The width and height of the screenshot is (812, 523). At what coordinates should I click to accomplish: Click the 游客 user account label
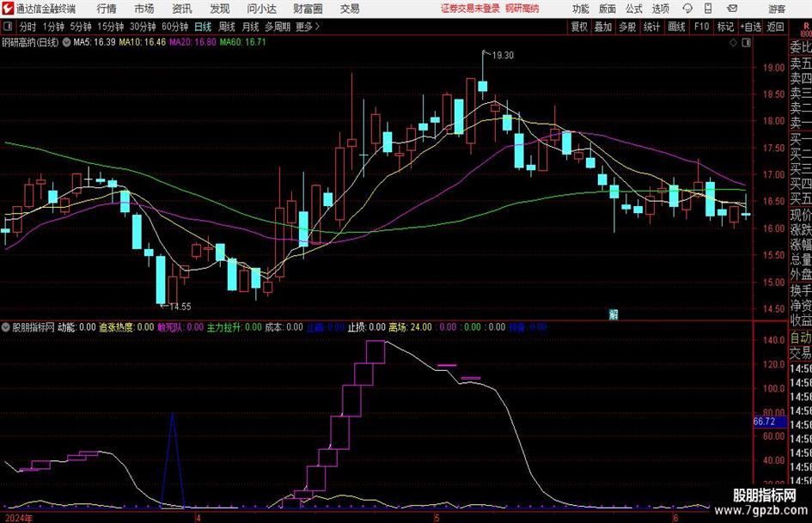777,9
